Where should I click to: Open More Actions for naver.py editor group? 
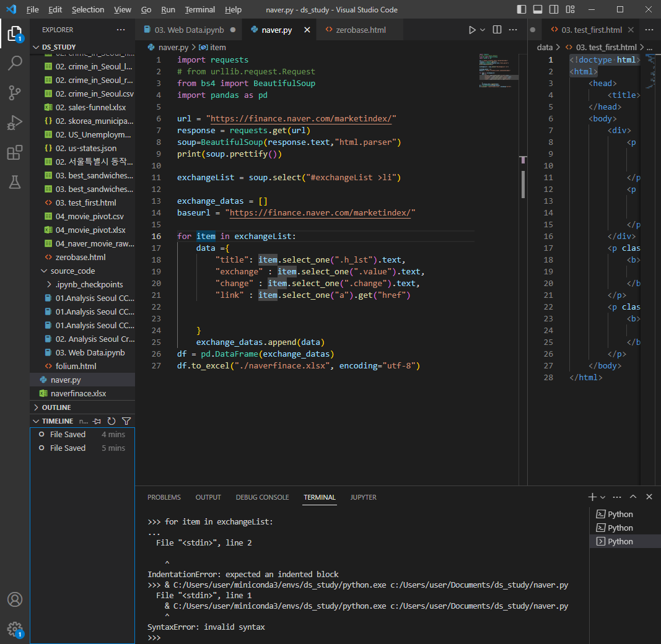pyautogui.click(x=513, y=30)
